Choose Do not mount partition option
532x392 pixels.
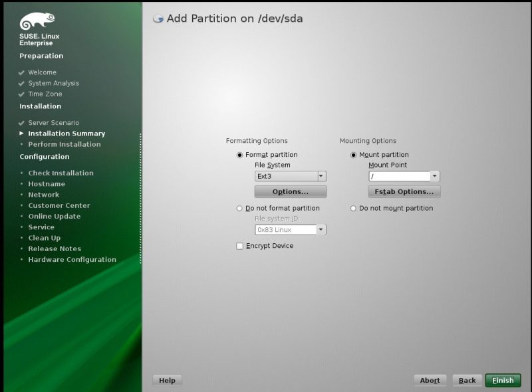click(x=354, y=209)
